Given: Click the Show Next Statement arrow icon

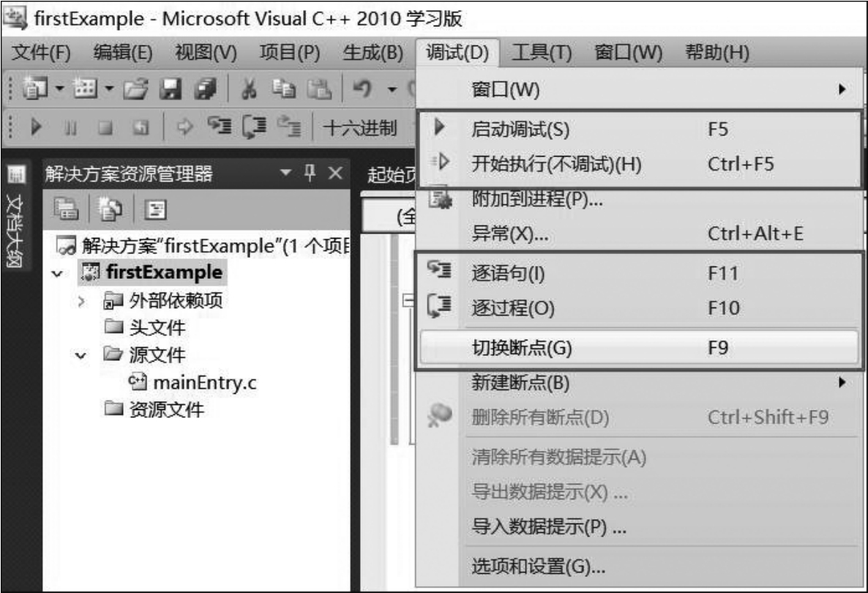Looking at the screenshot, I should [x=185, y=127].
